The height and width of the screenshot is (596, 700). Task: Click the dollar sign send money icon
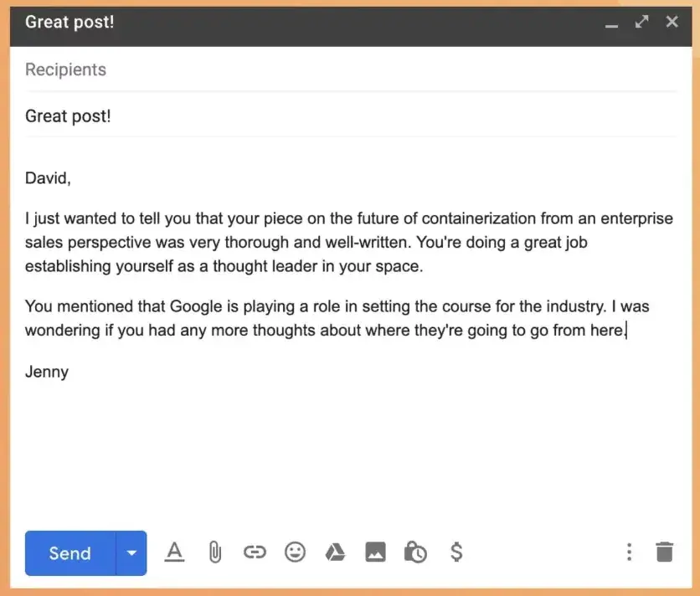click(x=456, y=552)
